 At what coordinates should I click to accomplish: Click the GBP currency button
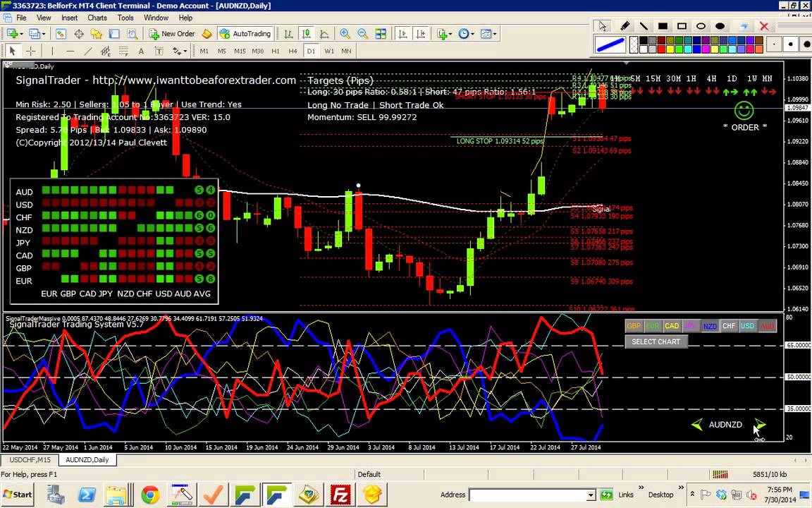(x=634, y=325)
